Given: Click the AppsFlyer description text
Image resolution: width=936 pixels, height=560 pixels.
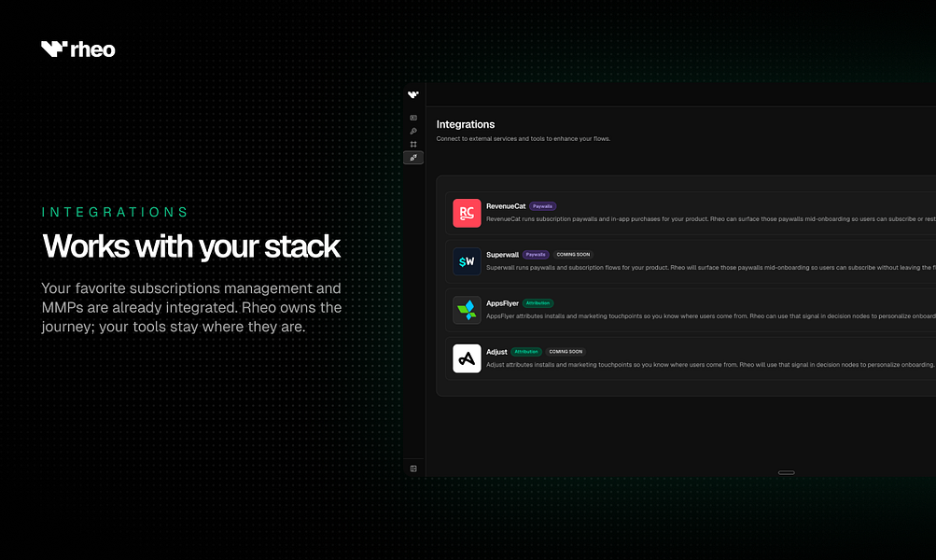Looking at the screenshot, I should (x=710, y=315).
